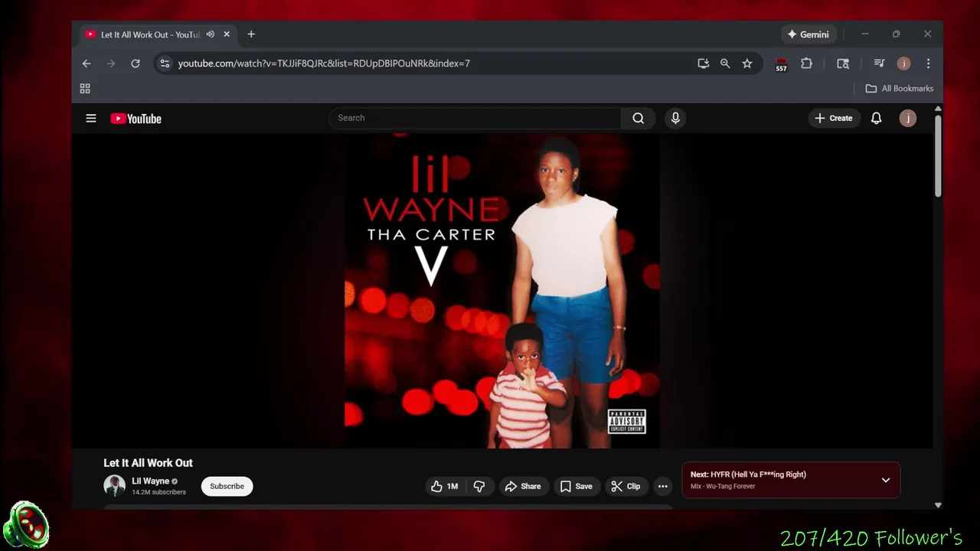Open YouTube notifications bell
This screenshot has width=980, height=551.
[x=876, y=118]
